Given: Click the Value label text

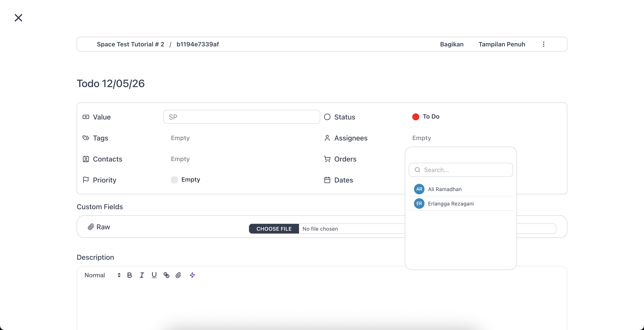Looking at the screenshot, I should [x=102, y=117].
